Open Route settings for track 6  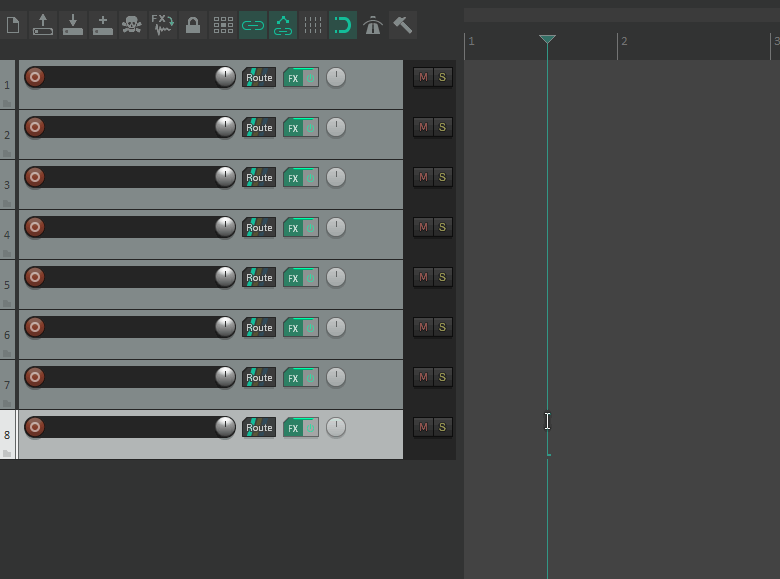[x=259, y=327]
